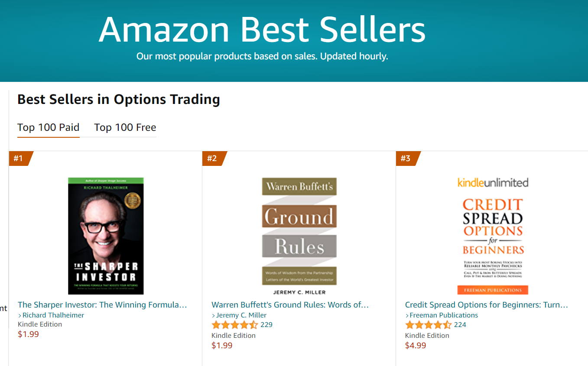The image size is (588, 366).
Task: Open Warren Buffett's Ground Rules cover image
Action: click(299, 236)
